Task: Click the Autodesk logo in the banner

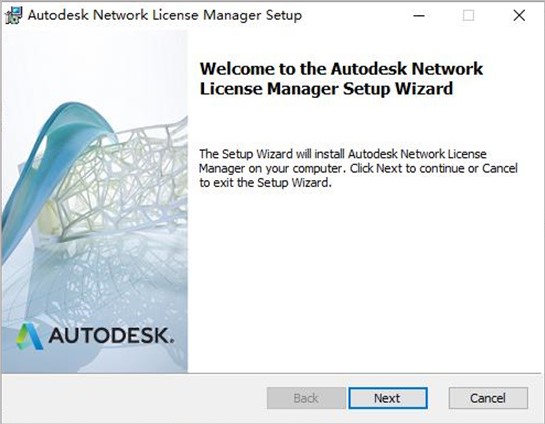Action: click(x=95, y=336)
